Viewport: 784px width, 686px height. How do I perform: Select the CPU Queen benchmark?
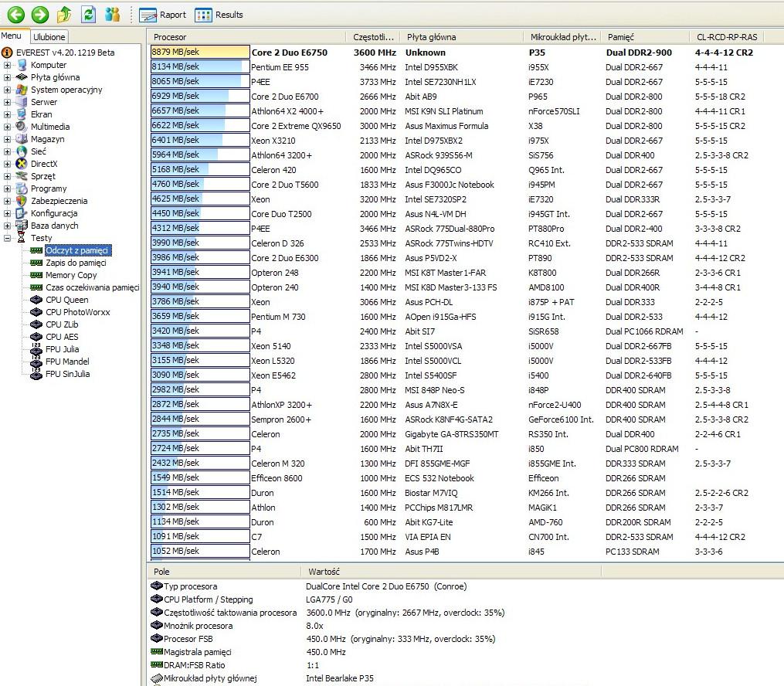click(66, 300)
